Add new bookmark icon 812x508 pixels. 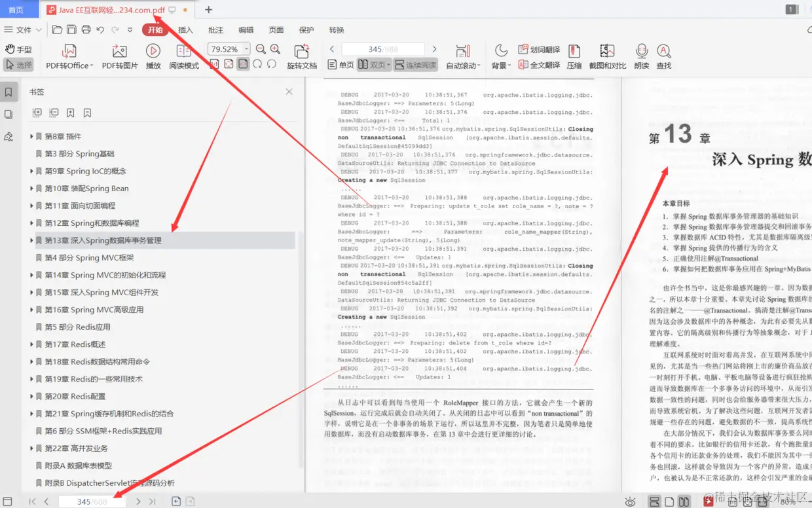pos(71,113)
